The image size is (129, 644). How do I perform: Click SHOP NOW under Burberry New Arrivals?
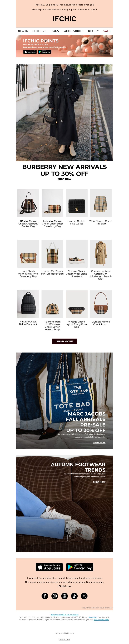64,179
